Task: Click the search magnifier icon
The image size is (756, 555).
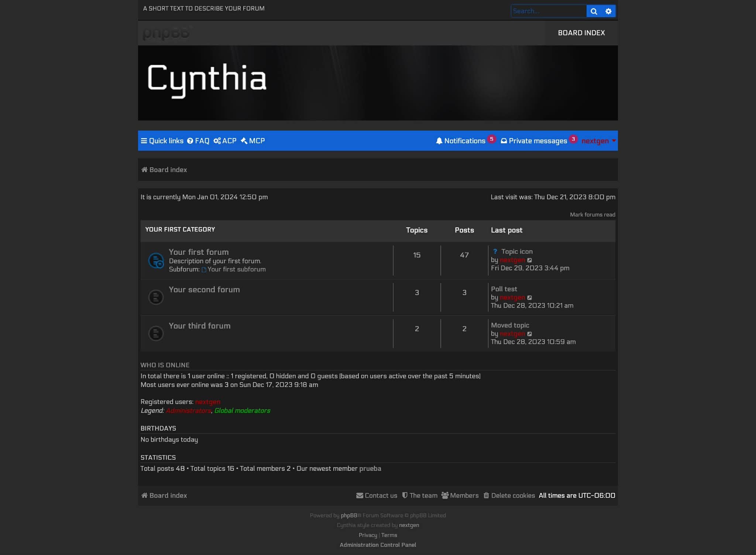Action: pyautogui.click(x=594, y=11)
